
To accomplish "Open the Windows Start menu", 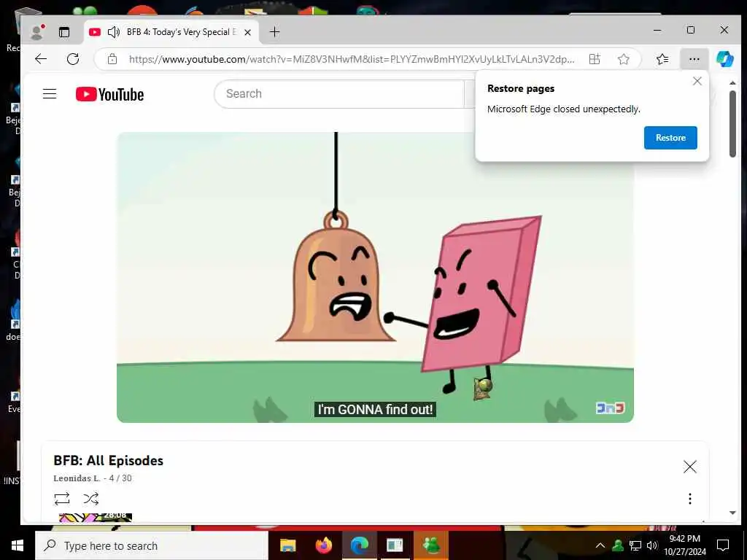I will click(18, 545).
